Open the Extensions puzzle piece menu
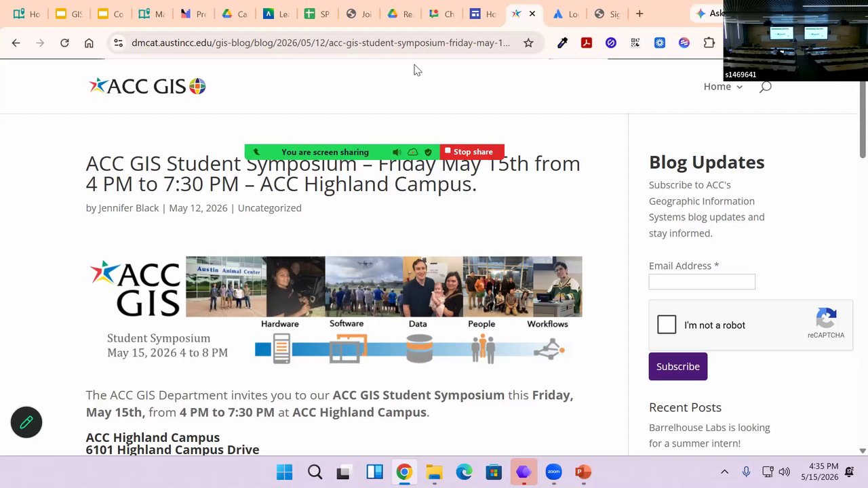 709,43
